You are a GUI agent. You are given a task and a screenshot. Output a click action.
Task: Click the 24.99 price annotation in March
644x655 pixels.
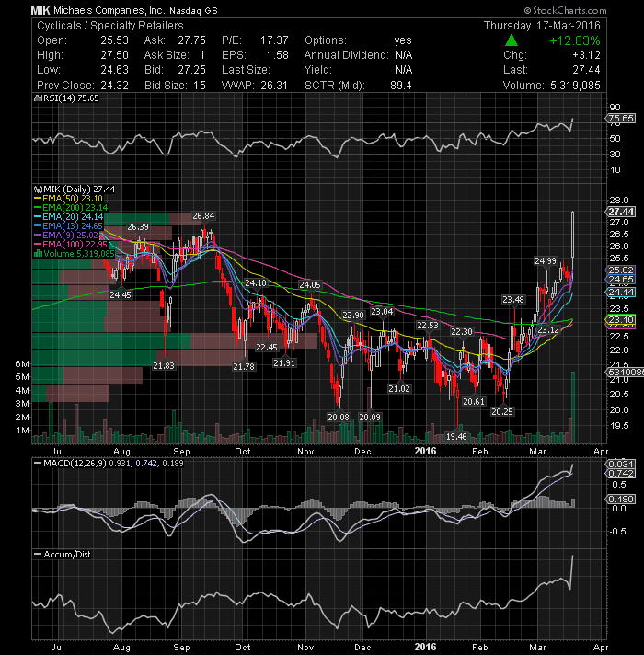pos(546,261)
